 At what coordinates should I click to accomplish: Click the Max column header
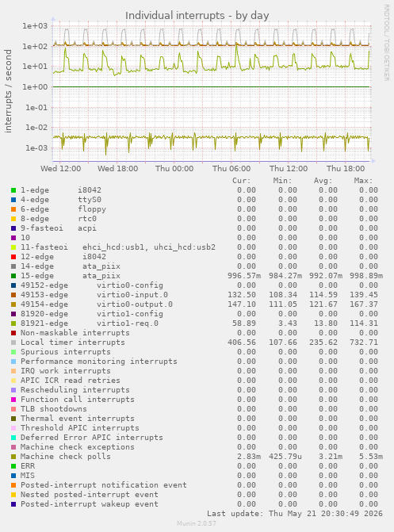pos(363,181)
